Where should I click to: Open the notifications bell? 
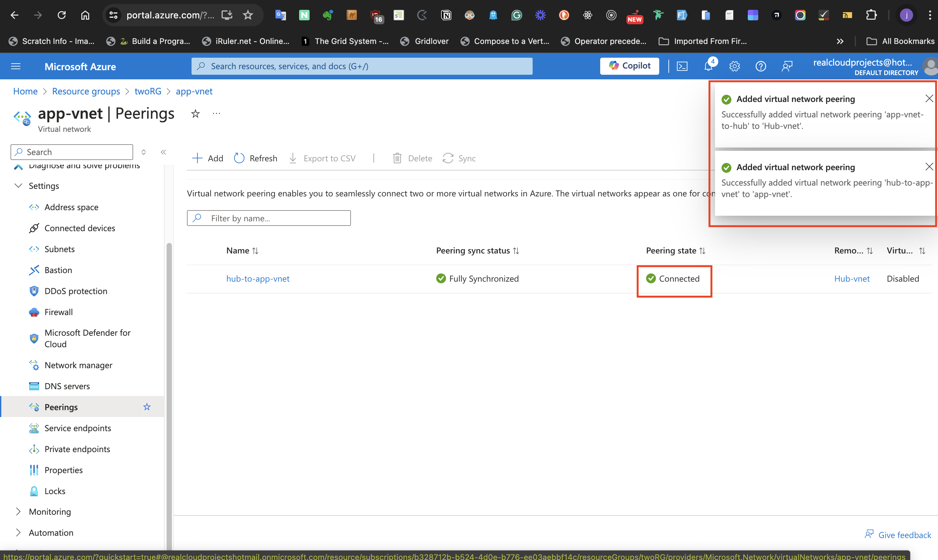click(x=708, y=67)
